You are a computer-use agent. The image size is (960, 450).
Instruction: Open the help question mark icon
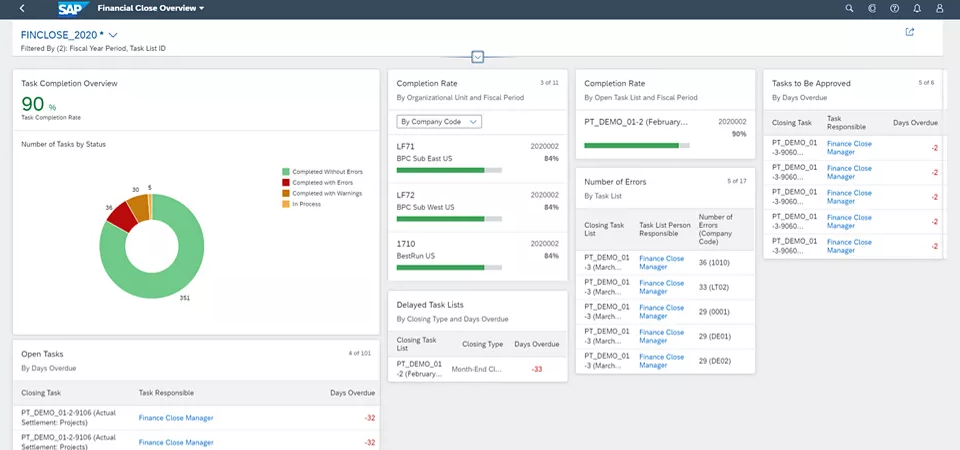coord(894,8)
